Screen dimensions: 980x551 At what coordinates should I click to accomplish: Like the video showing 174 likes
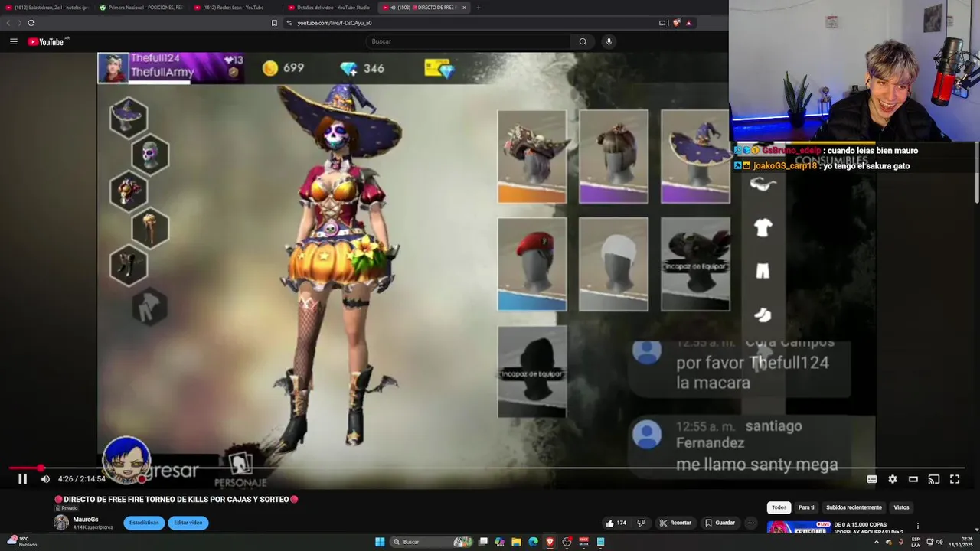[616, 523]
